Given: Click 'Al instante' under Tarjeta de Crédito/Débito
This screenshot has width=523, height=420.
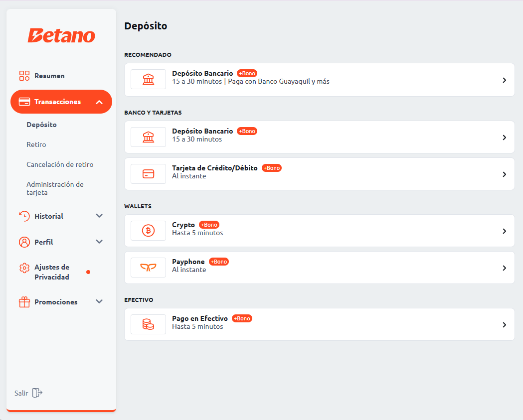Looking at the screenshot, I should [x=189, y=176].
